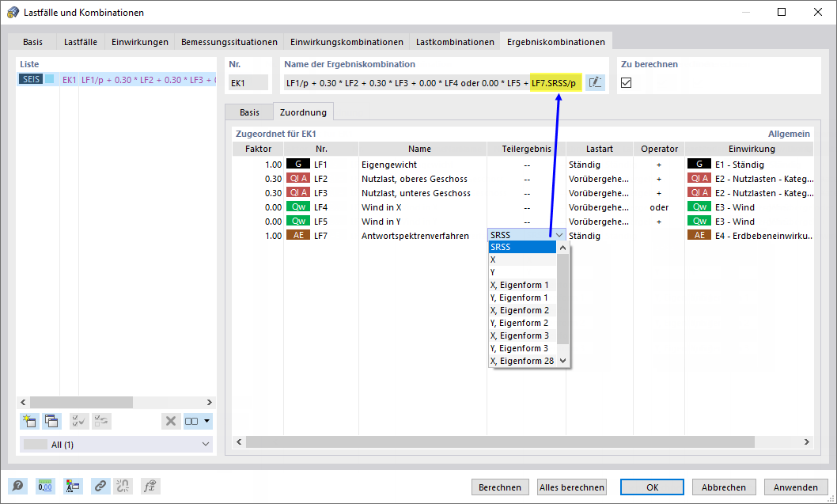
Task: Click the Nr. field EK1
Action: 248,83
